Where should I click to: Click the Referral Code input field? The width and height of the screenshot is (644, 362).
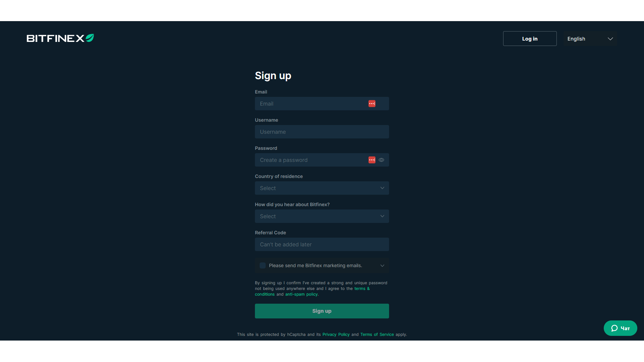322,244
